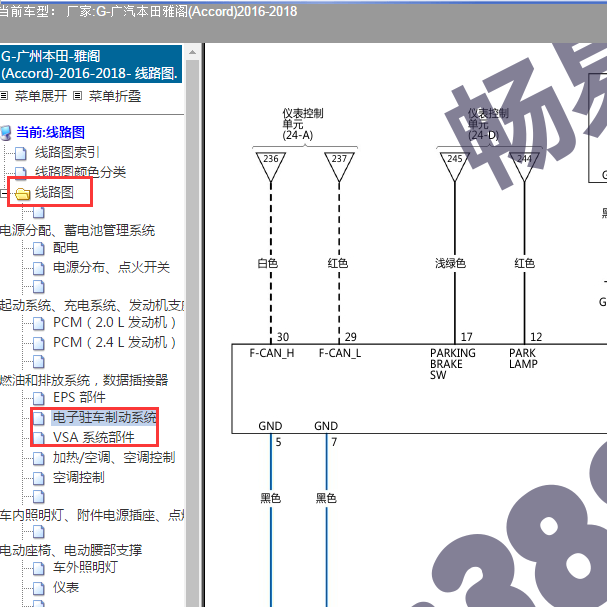Click pin number 29 on the module
This screenshot has height=607, width=607.
coord(351,337)
